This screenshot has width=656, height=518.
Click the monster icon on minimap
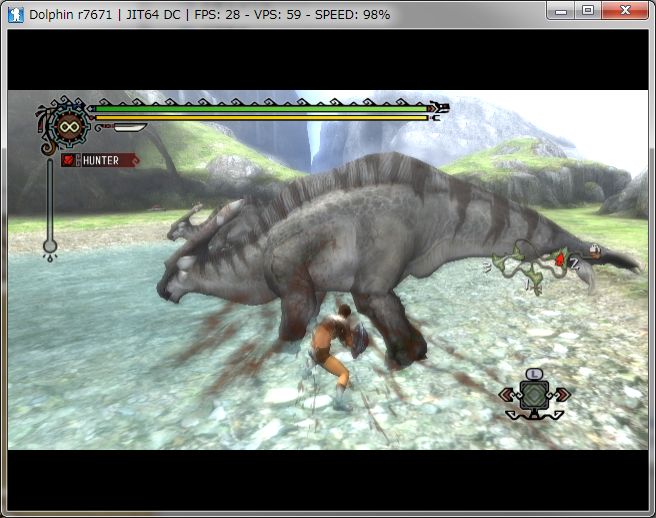coord(594,251)
